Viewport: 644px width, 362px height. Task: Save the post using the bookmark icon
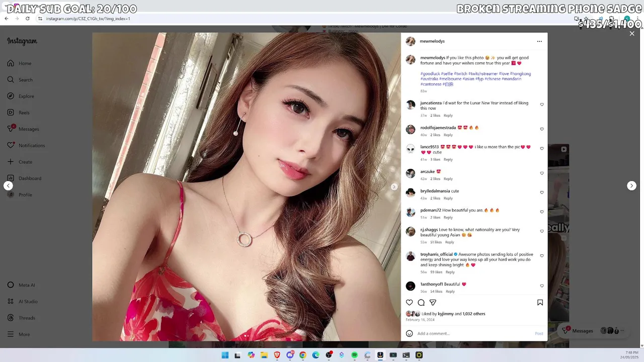tap(540, 303)
